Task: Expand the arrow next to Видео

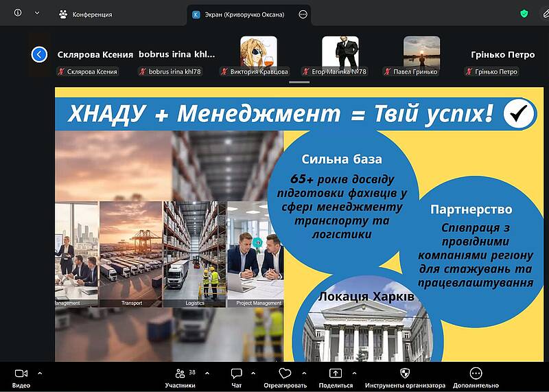Action: [40, 373]
